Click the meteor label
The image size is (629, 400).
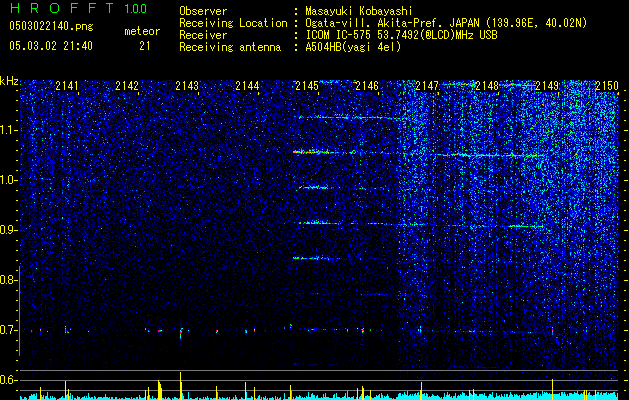point(142,31)
